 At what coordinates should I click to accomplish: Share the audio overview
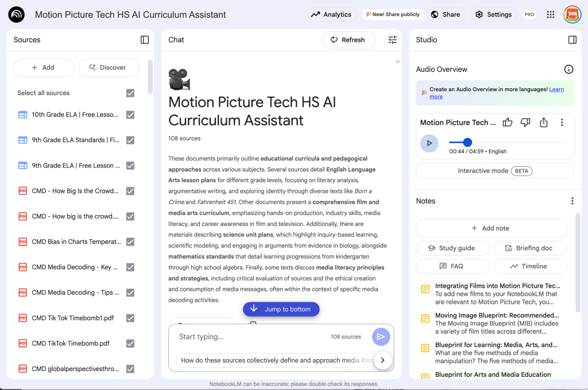(x=543, y=122)
